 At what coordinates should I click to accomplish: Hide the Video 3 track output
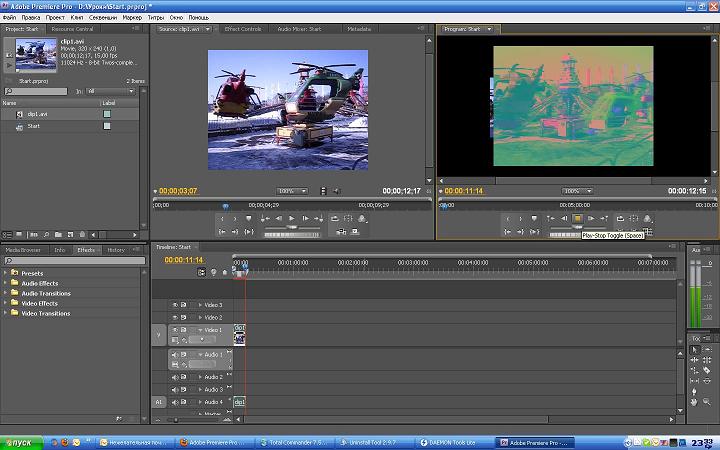pyautogui.click(x=175, y=305)
